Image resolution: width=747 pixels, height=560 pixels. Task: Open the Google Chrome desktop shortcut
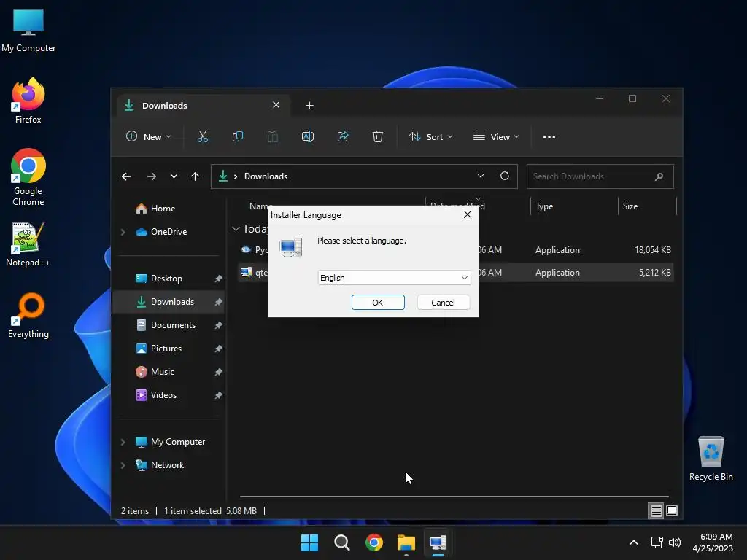[28, 177]
